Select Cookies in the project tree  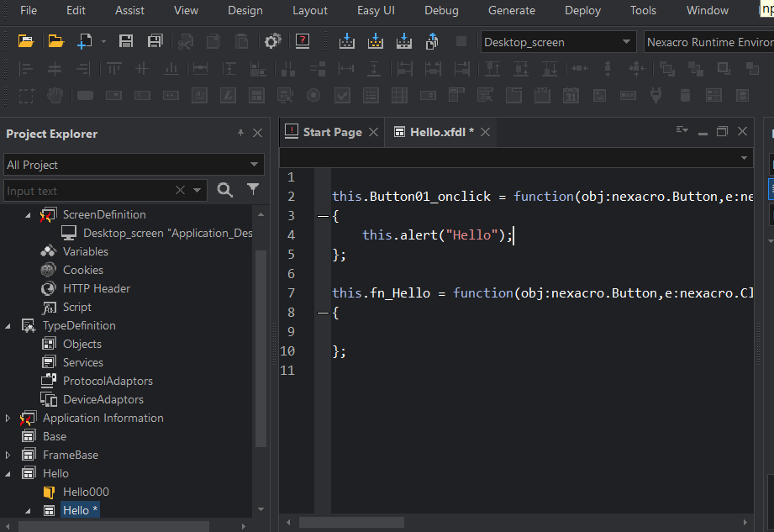click(x=83, y=271)
